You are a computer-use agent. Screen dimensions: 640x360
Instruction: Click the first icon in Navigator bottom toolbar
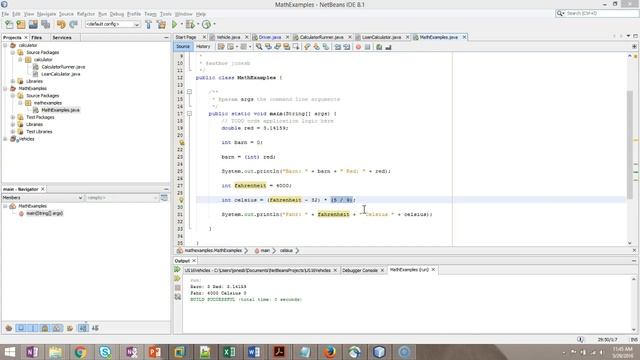(x=9, y=328)
